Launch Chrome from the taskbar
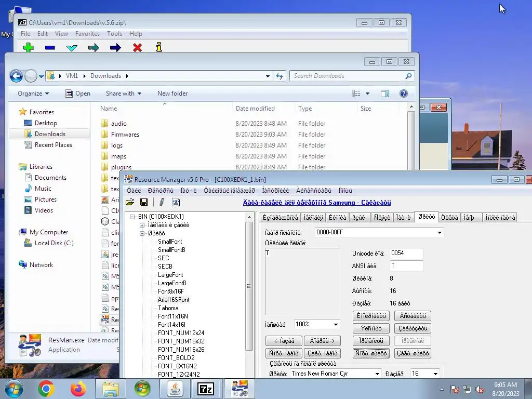 pyautogui.click(x=46, y=389)
